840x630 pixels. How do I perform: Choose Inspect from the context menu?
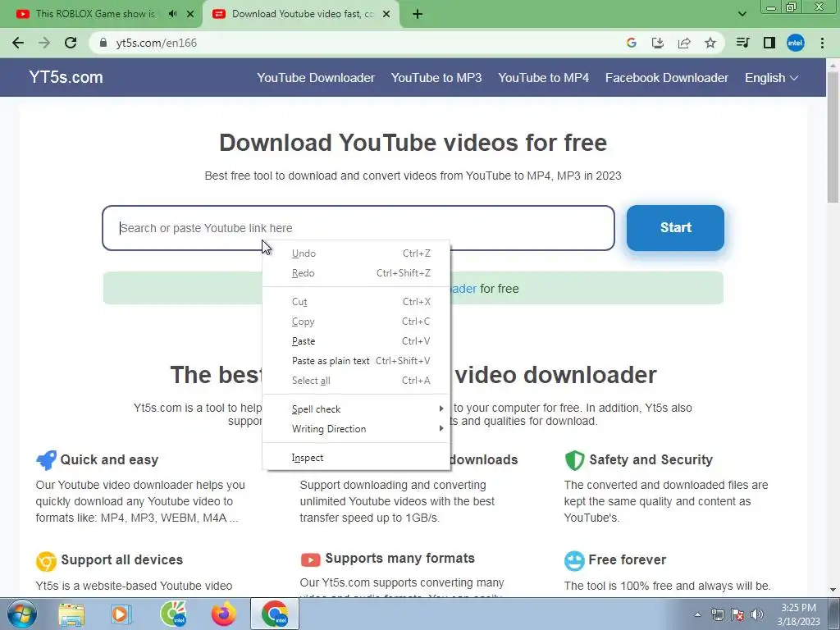(356, 458)
